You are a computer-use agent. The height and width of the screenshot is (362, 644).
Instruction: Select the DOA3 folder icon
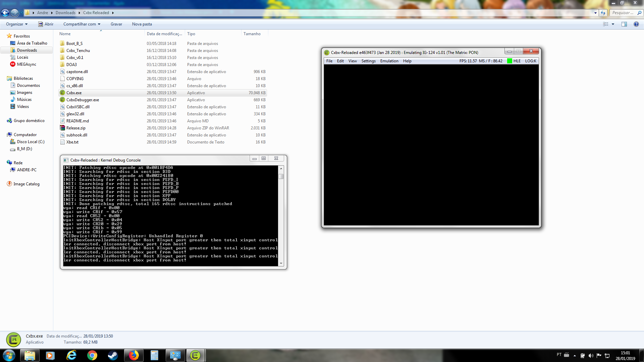click(62, 65)
